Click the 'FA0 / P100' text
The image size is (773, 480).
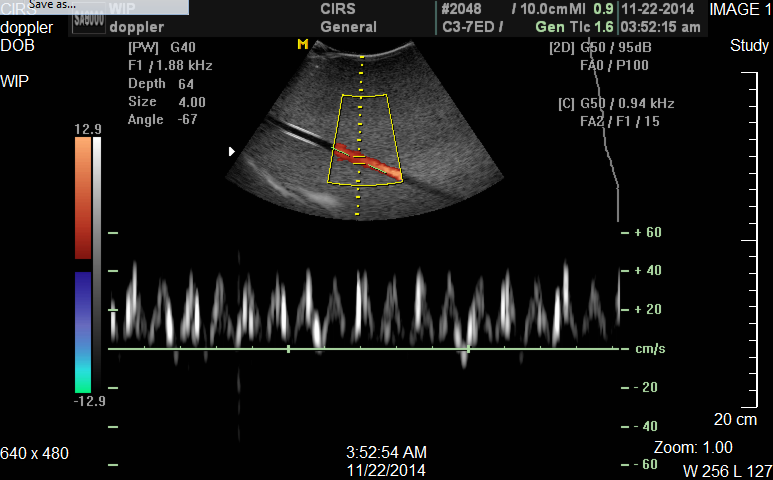[x=614, y=65]
